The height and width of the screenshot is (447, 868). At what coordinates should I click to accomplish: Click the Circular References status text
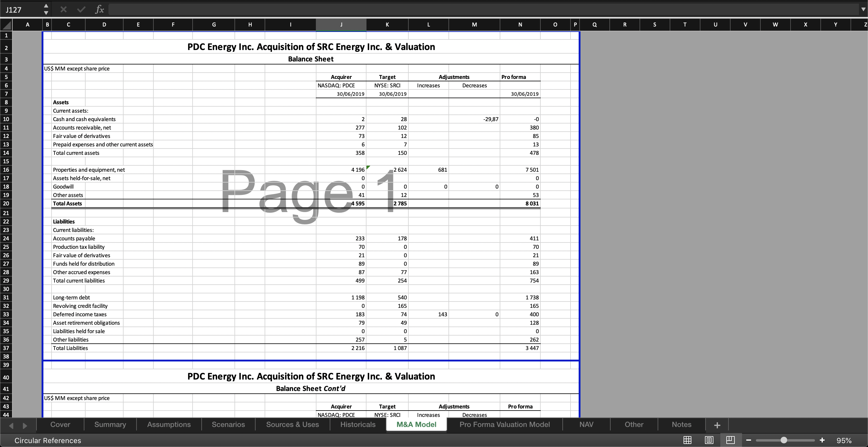(48, 441)
